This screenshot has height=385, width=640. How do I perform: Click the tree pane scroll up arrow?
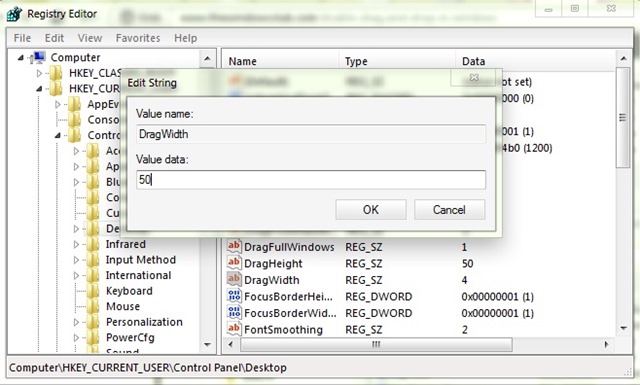click(207, 59)
